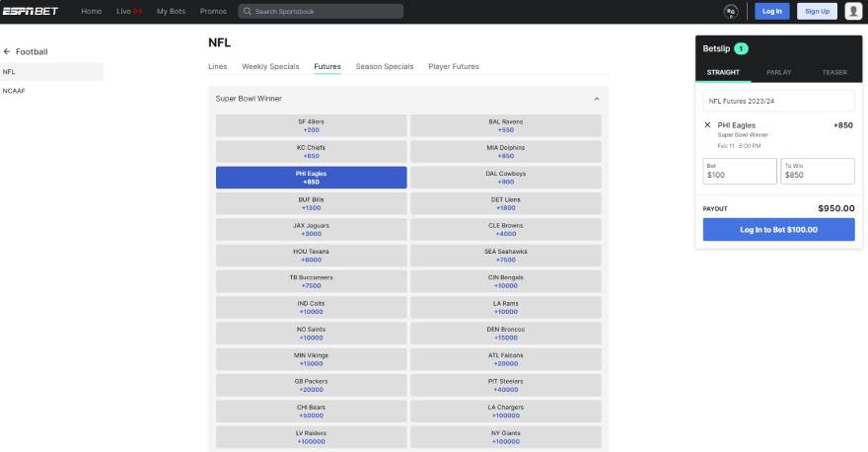Select the STRAIGHT betslip tab
The height and width of the screenshot is (452, 868).
tap(723, 73)
